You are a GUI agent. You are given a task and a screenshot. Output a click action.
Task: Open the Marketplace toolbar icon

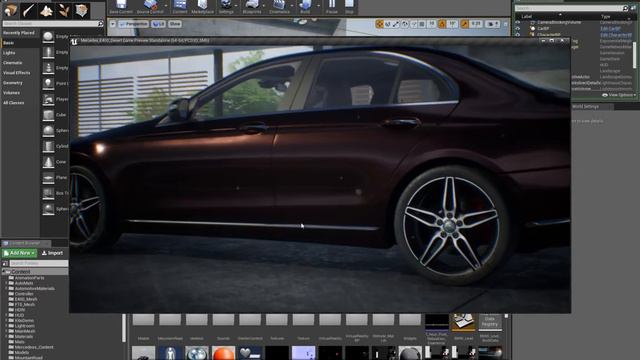click(202, 7)
